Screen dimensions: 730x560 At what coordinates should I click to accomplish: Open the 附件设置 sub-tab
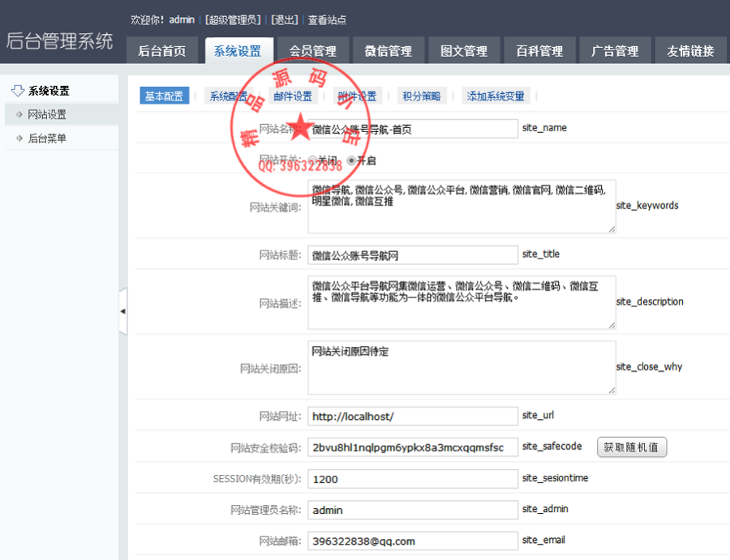pos(358,96)
